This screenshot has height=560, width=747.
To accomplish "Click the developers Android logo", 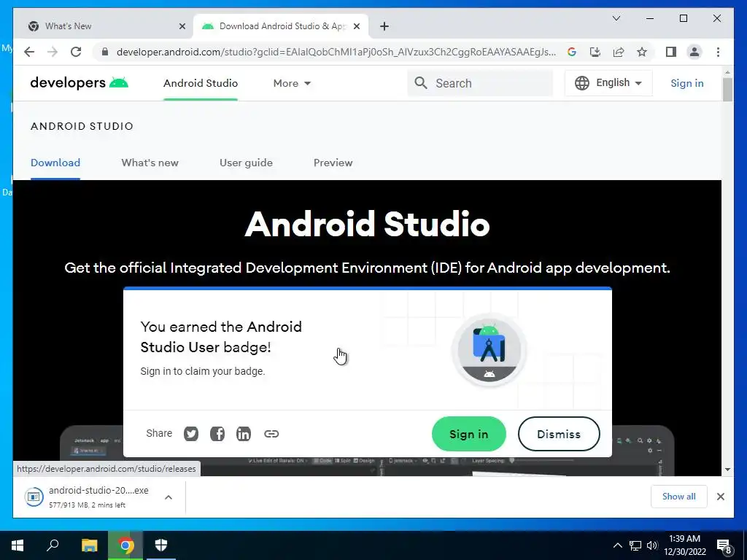I will [79, 83].
